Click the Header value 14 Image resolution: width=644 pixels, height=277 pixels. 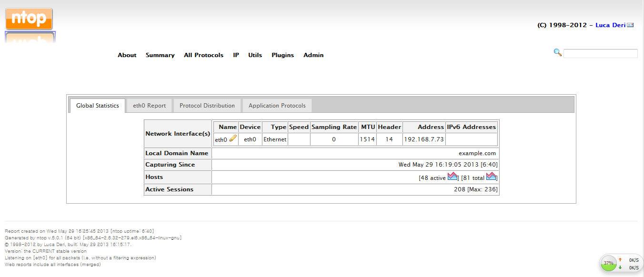389,139
